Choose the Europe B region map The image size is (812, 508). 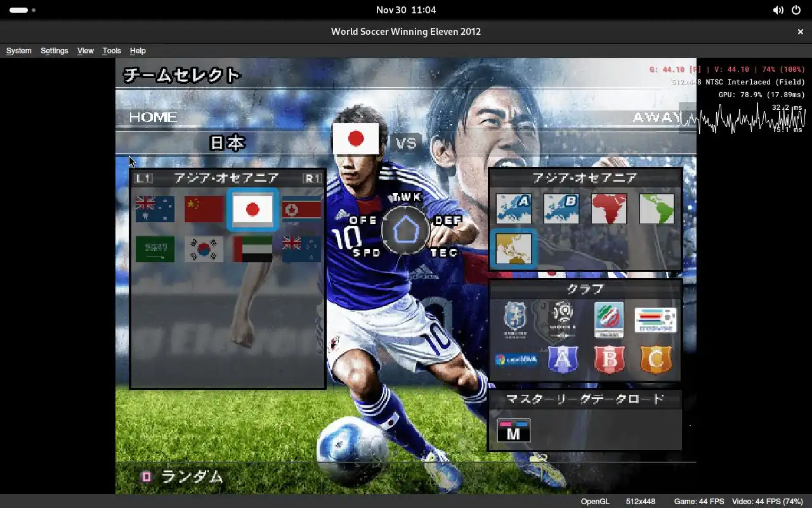[x=561, y=209]
